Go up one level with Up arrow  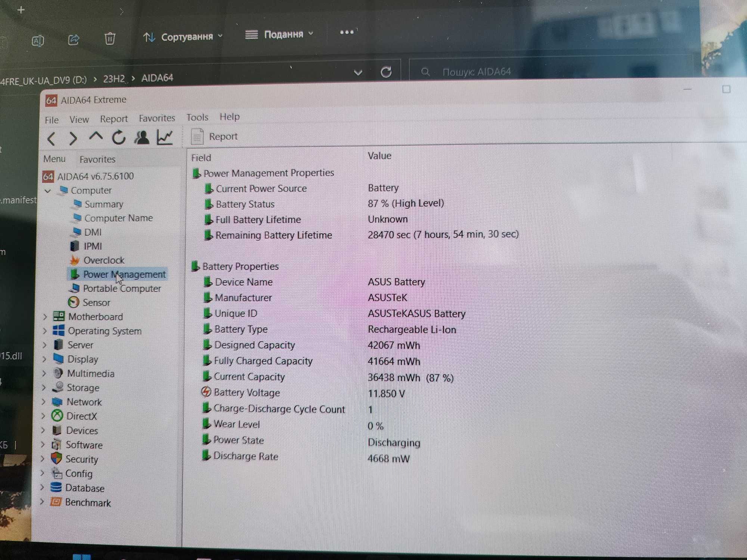pos(96,137)
